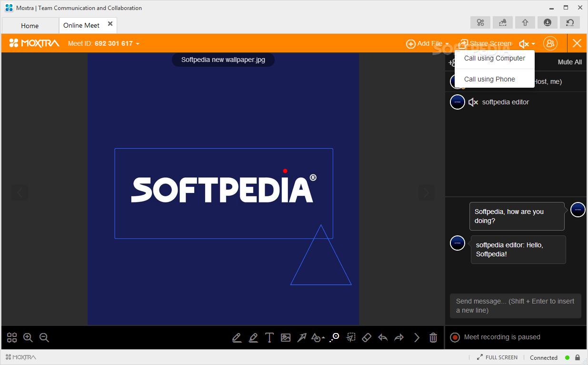Select the shapes drawing tool

pyautogui.click(x=316, y=337)
